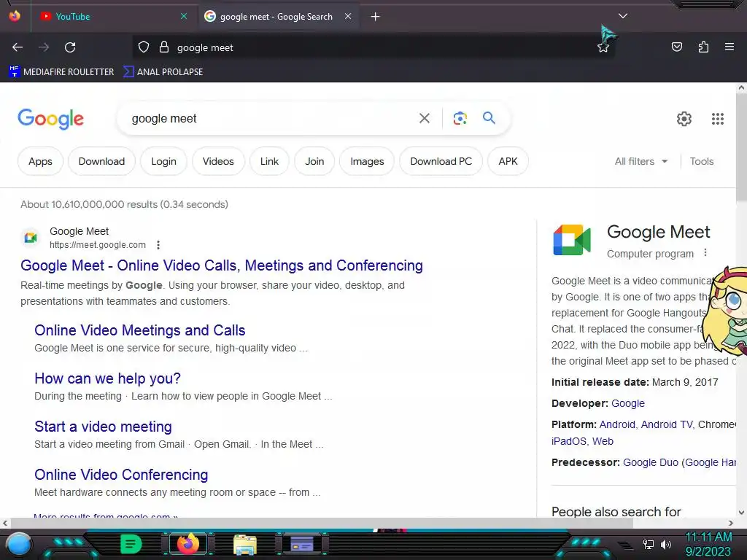This screenshot has width=747, height=560.
Task: Filter results by Download PC chip
Action: [441, 161]
